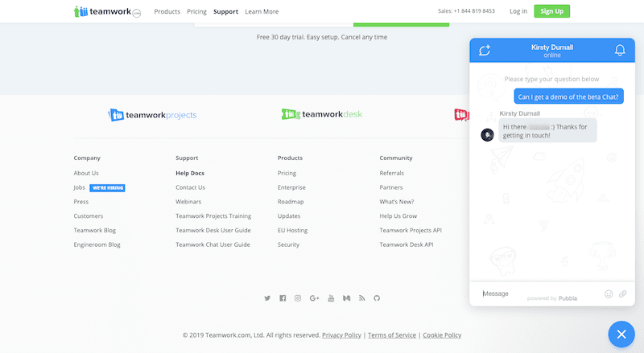This screenshot has height=353, width=644.
Task: Open the Customers link
Action: [x=89, y=216]
